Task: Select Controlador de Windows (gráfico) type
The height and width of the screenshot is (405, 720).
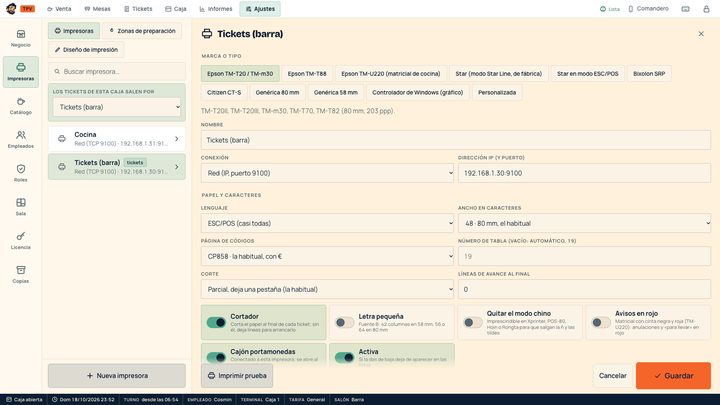Action: click(x=417, y=92)
